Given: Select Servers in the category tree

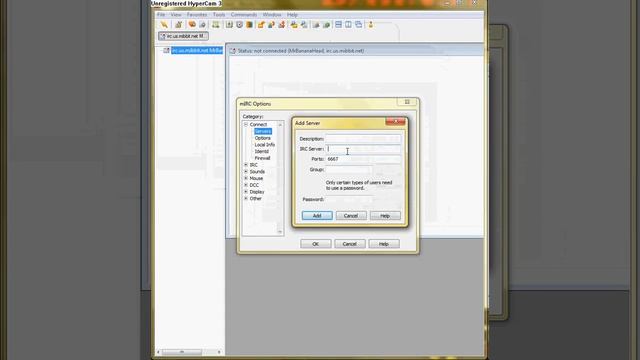Looking at the screenshot, I should 263,131.
